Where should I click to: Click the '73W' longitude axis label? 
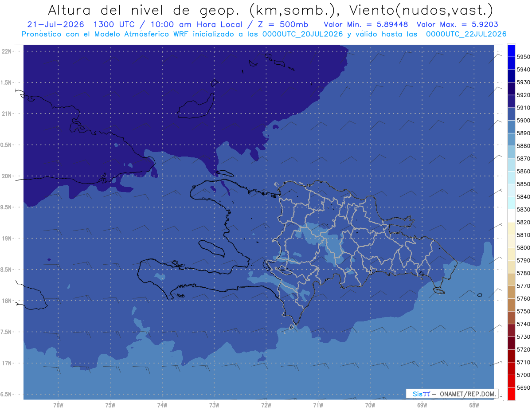pyautogui.click(x=214, y=405)
